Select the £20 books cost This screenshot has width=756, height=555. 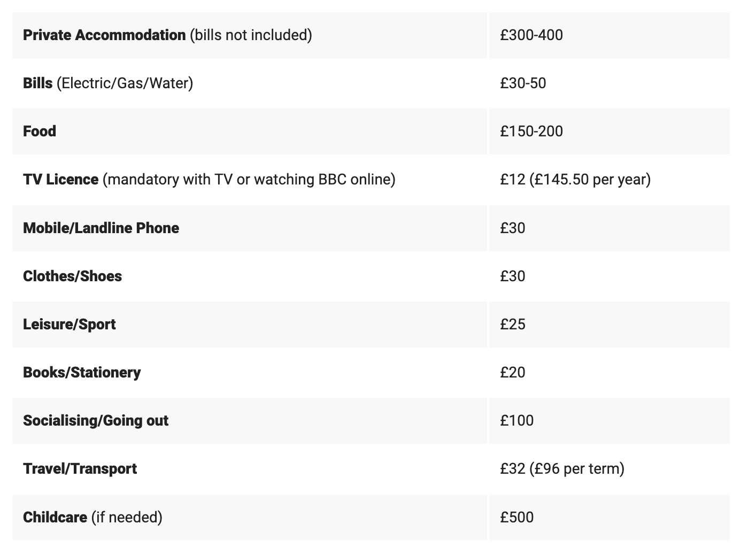click(513, 373)
